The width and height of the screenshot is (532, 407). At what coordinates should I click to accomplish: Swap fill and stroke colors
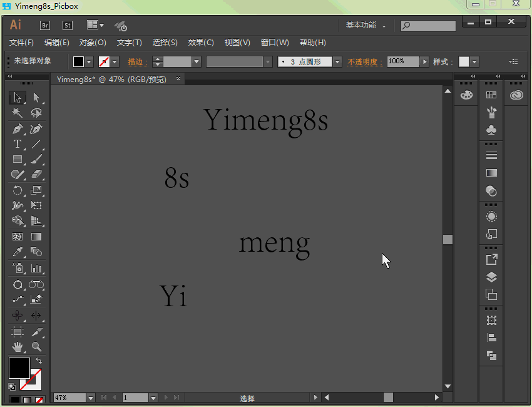39,361
